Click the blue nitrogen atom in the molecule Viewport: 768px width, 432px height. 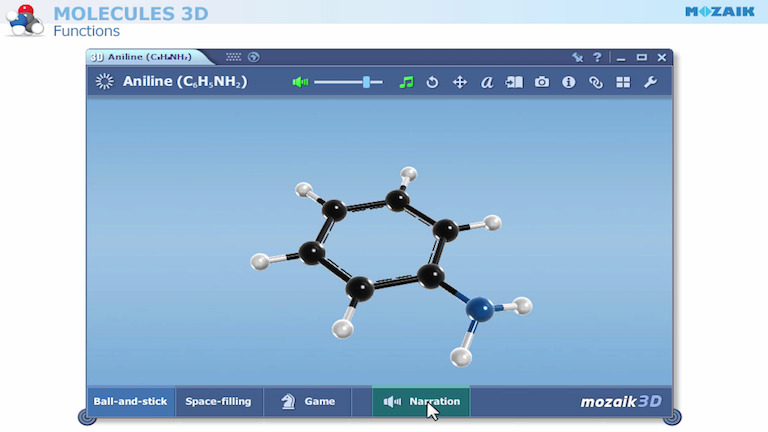[x=480, y=309]
